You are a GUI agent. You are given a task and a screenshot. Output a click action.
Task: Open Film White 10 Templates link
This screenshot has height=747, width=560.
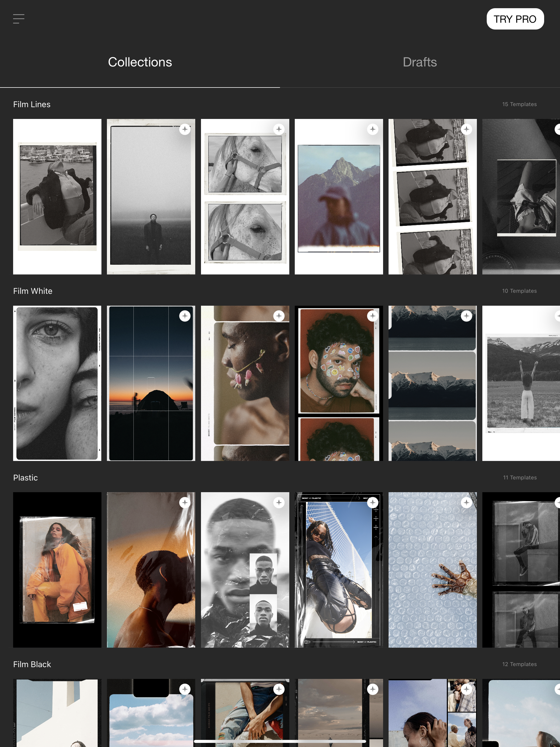coord(519,291)
